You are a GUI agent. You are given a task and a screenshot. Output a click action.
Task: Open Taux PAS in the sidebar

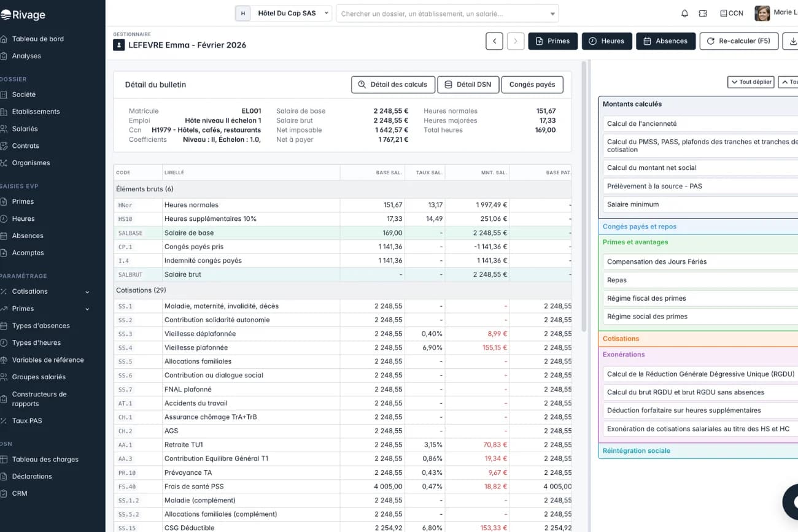[27, 421]
